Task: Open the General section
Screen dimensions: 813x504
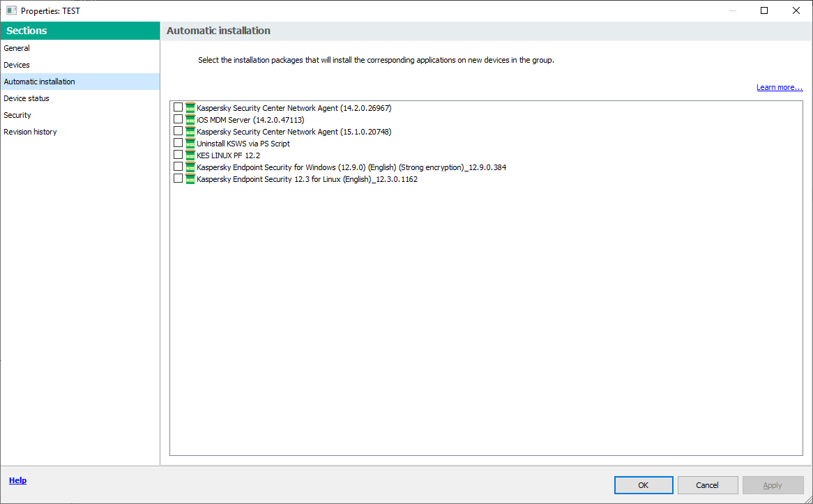Action: [80, 48]
